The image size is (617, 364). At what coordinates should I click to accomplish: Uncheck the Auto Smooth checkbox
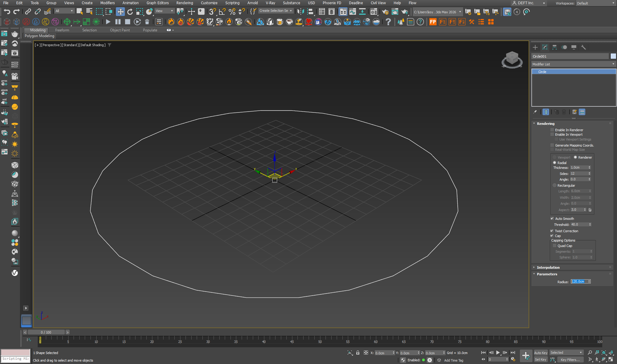coord(552,219)
